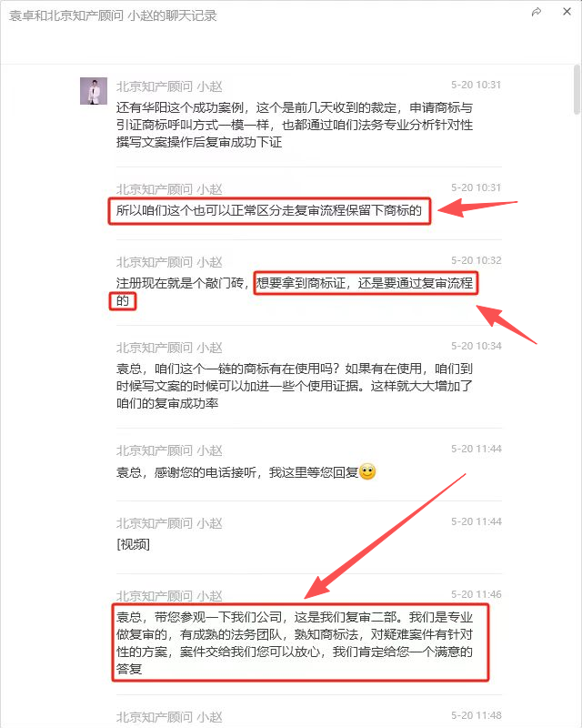Click the sender name above 5-20 10:31 first message
582x728 pixels.
point(169,86)
